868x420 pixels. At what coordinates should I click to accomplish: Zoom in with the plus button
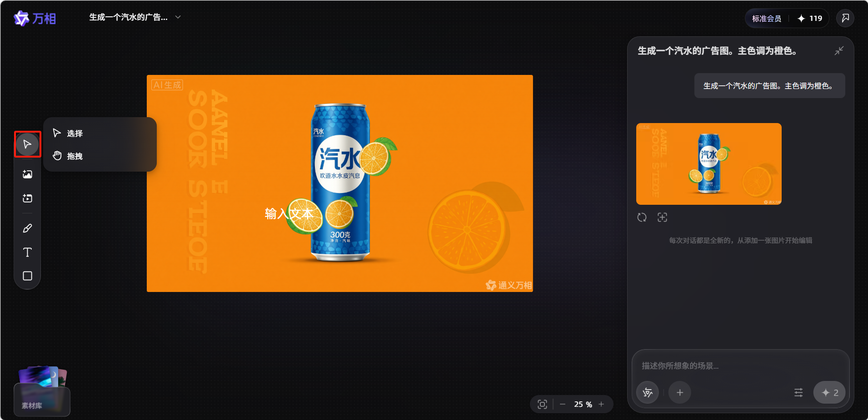point(601,404)
